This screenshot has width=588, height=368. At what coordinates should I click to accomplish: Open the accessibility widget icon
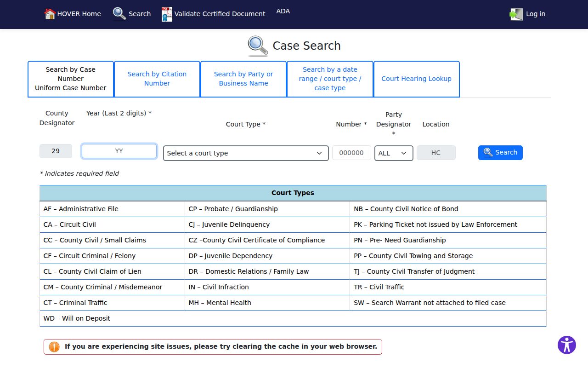pos(567,345)
